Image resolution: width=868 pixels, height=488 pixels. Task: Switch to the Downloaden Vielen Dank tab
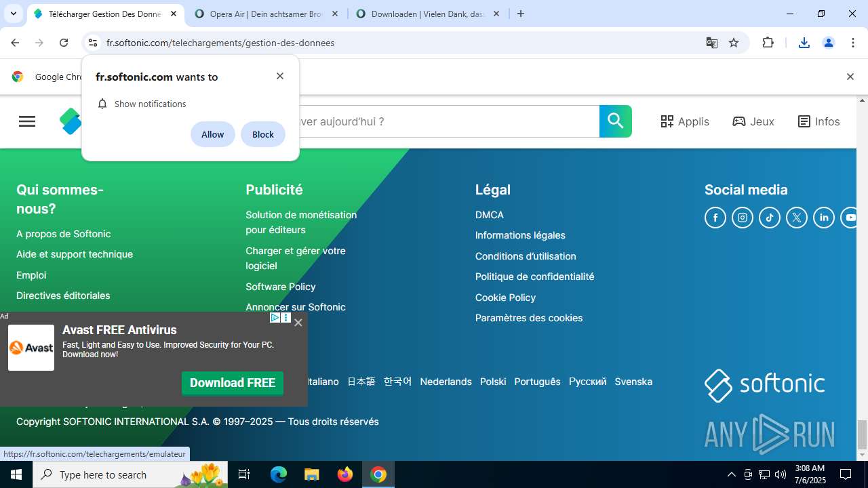point(427,14)
